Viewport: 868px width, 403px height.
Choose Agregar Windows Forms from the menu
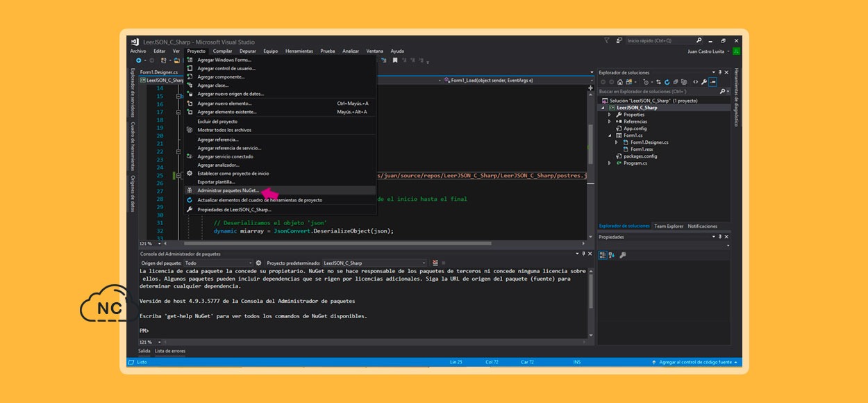point(280,60)
